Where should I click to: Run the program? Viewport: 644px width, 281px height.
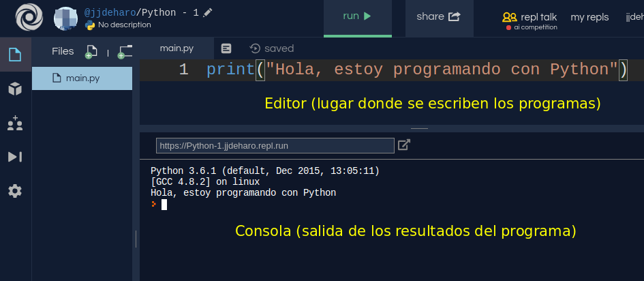357,17
